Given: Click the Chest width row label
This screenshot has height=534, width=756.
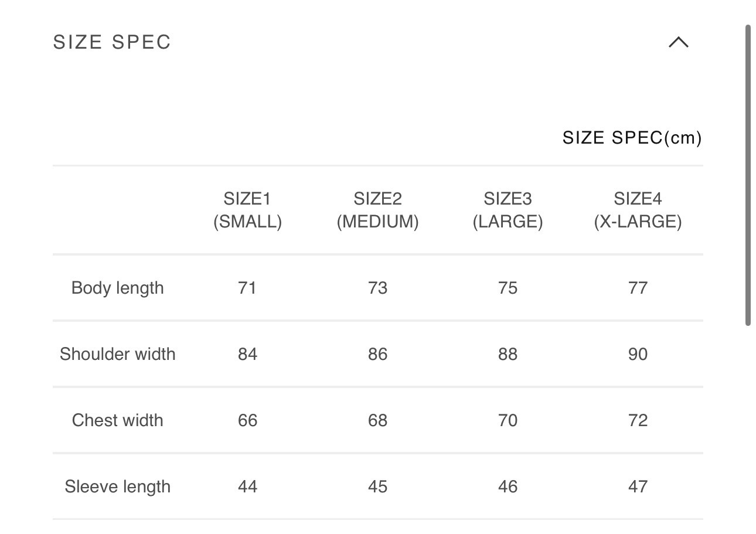Looking at the screenshot, I should (x=117, y=420).
